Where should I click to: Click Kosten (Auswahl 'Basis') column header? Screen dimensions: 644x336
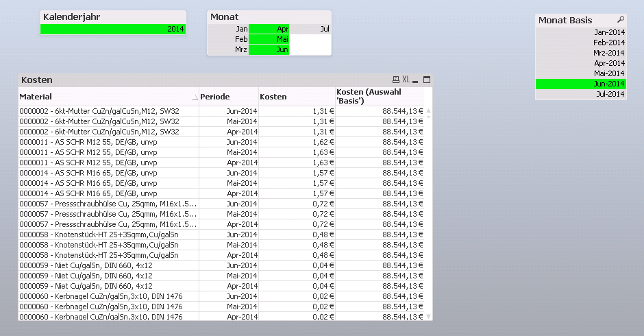[380, 97]
